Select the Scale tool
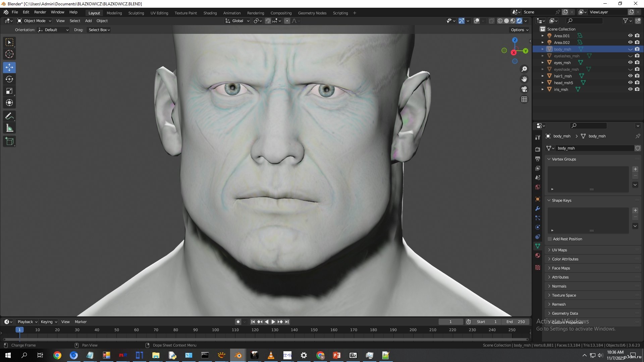Image resolution: width=644 pixels, height=362 pixels. coord(9,91)
